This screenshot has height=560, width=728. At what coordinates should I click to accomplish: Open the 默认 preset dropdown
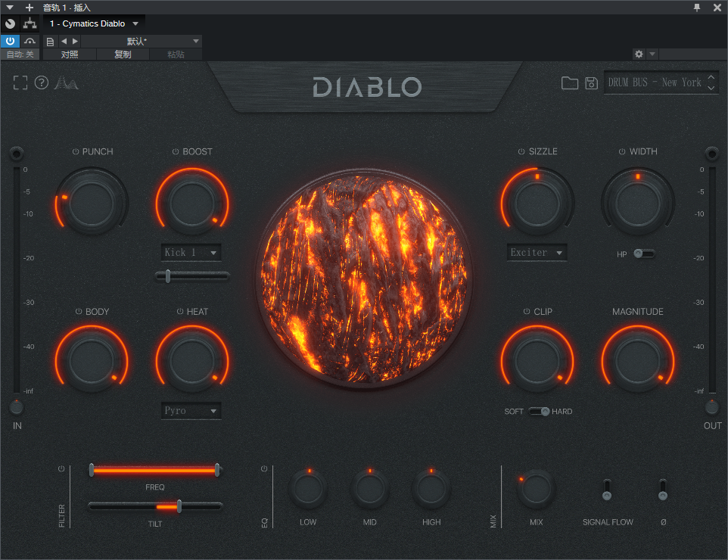pyautogui.click(x=142, y=42)
